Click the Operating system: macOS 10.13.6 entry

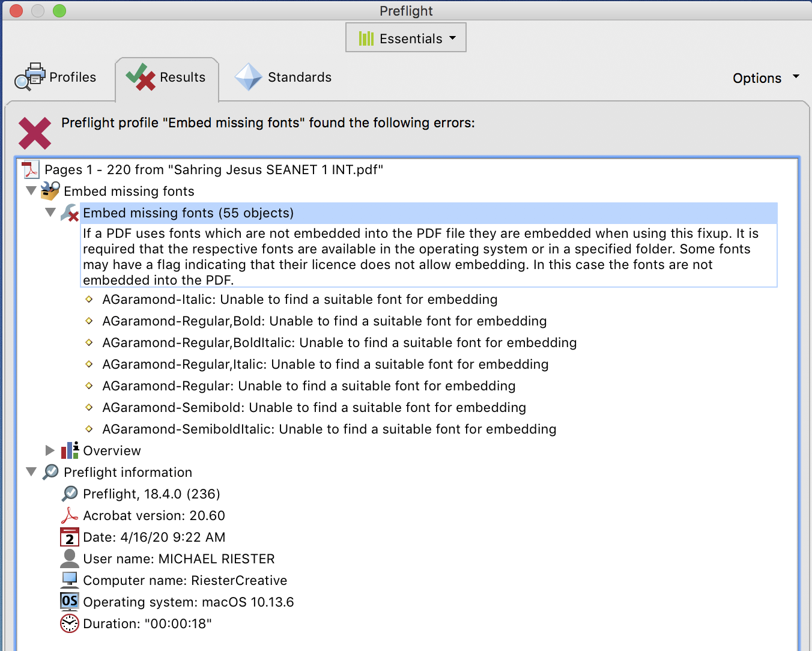pos(189,602)
